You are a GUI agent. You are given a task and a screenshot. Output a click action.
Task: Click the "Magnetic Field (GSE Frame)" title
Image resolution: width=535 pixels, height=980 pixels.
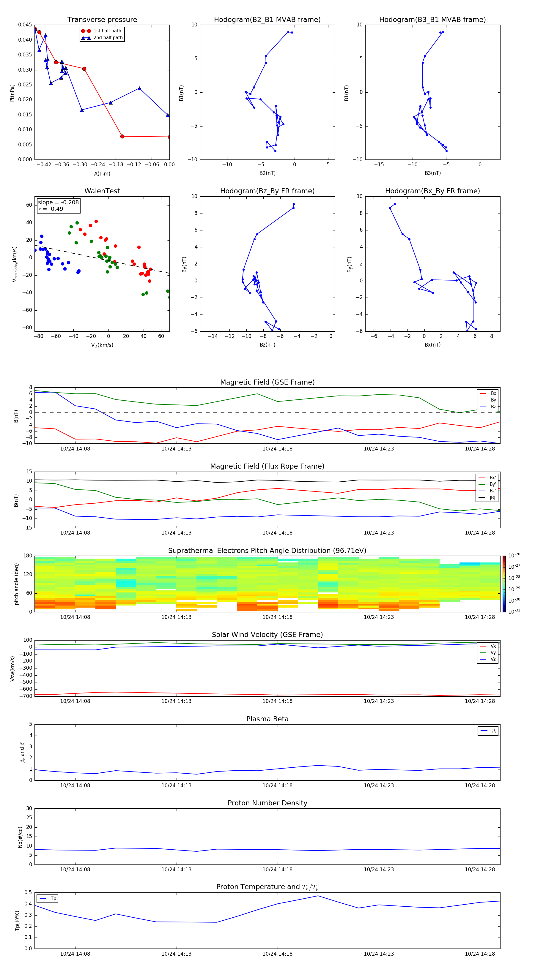[x=267, y=382]
